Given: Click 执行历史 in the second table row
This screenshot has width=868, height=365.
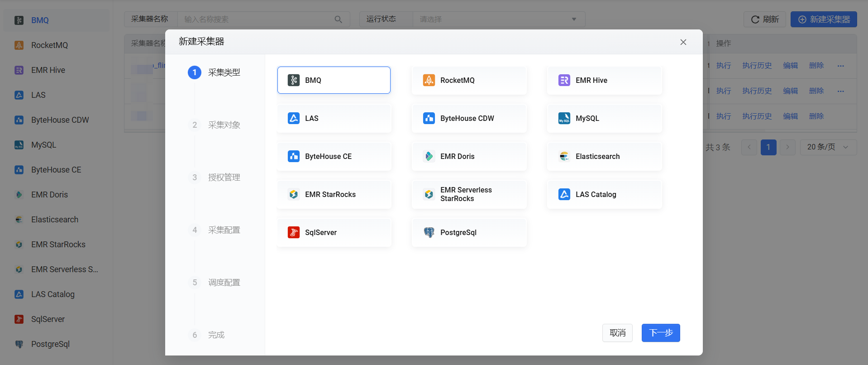Looking at the screenshot, I should coord(757,91).
